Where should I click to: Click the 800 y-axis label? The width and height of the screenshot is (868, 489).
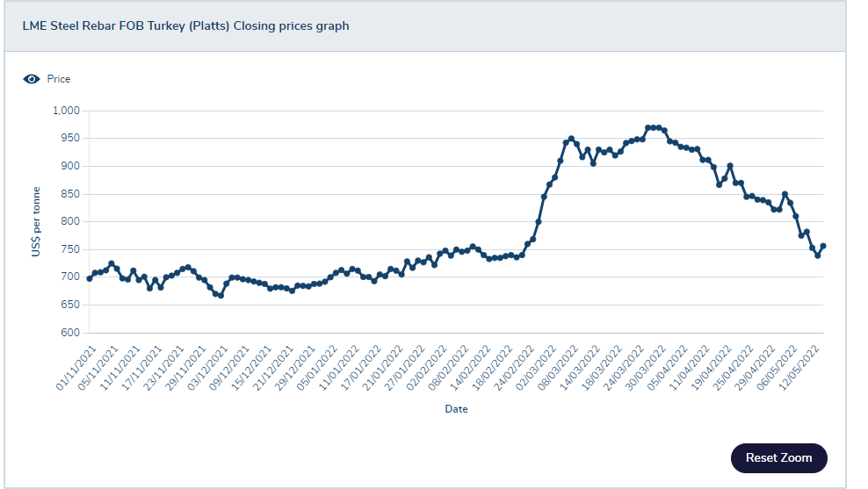pyautogui.click(x=70, y=221)
